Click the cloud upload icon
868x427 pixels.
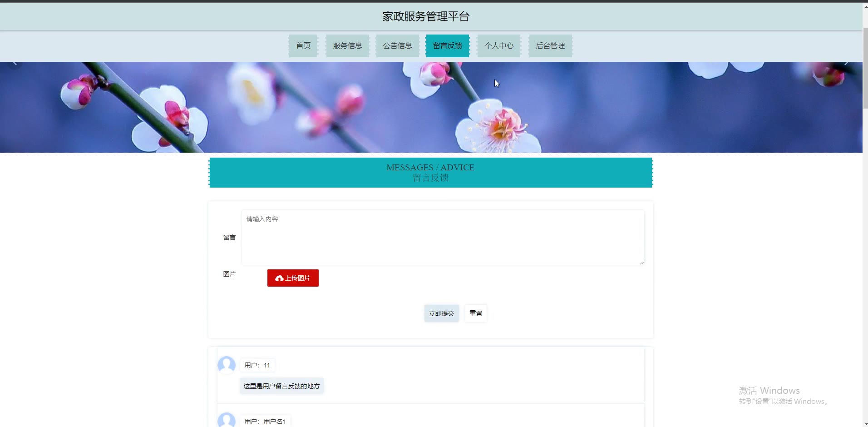point(279,278)
